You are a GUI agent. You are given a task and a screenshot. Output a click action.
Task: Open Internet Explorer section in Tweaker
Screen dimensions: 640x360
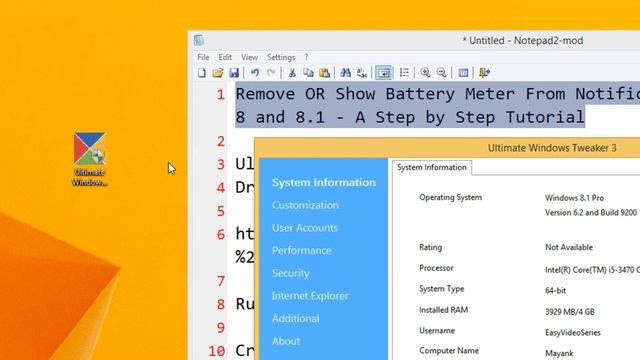tap(310, 296)
